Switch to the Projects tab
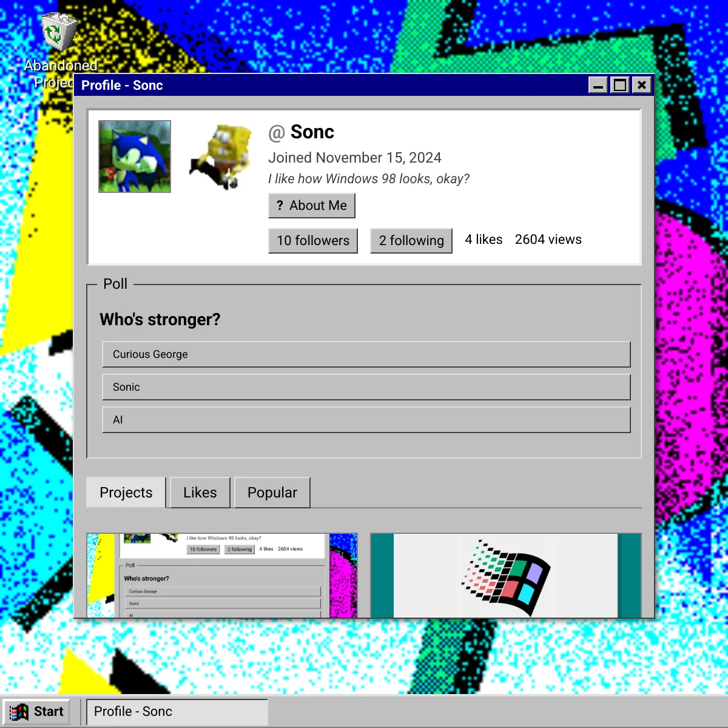The height and width of the screenshot is (728, 728). pyautogui.click(x=126, y=493)
